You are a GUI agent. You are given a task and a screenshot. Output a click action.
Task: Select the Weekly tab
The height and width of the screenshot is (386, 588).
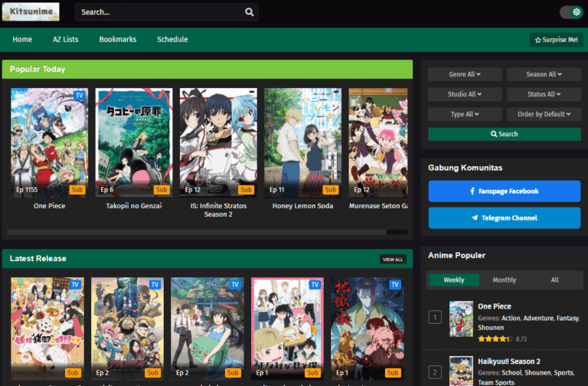click(454, 280)
